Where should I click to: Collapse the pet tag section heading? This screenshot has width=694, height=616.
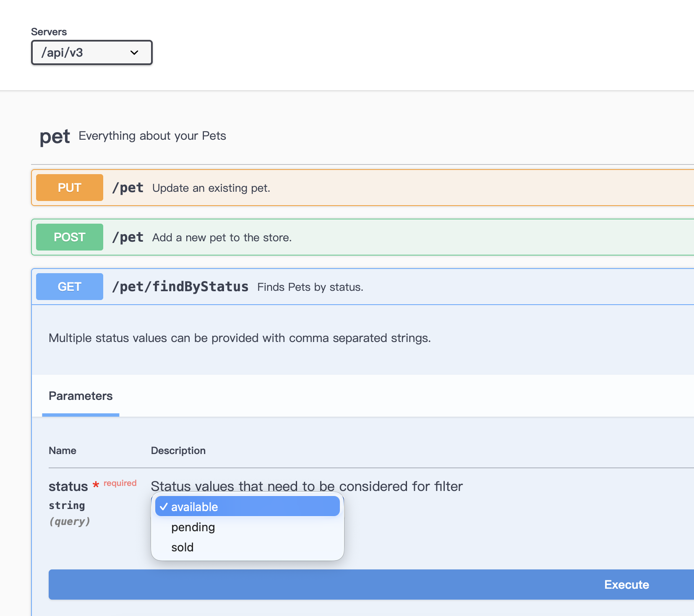pyautogui.click(x=55, y=137)
